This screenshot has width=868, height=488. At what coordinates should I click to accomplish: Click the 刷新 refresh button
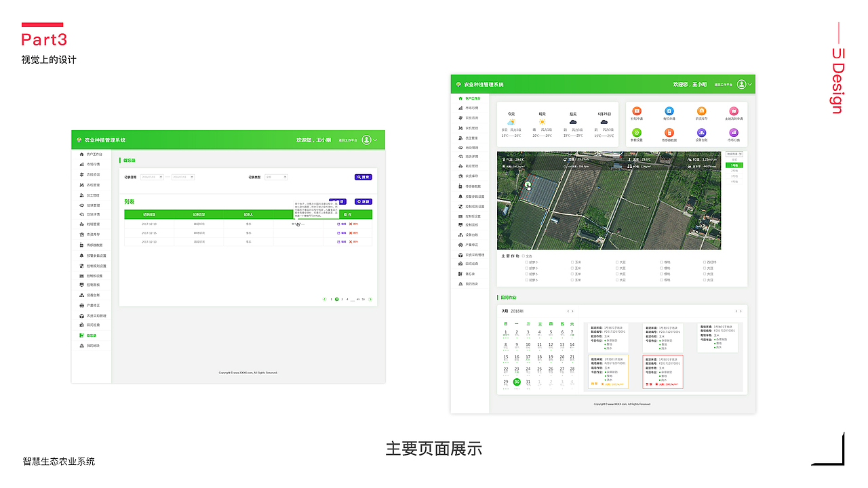pyautogui.click(x=363, y=201)
